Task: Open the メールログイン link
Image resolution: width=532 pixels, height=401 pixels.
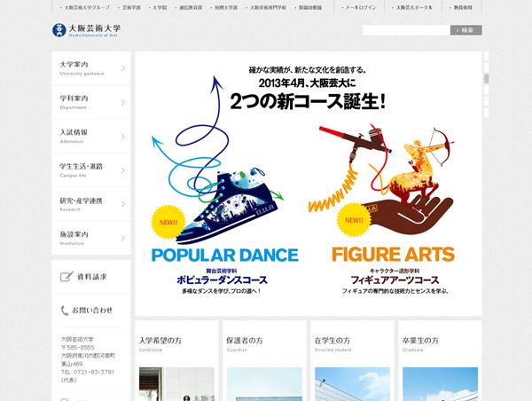Action: click(x=360, y=7)
